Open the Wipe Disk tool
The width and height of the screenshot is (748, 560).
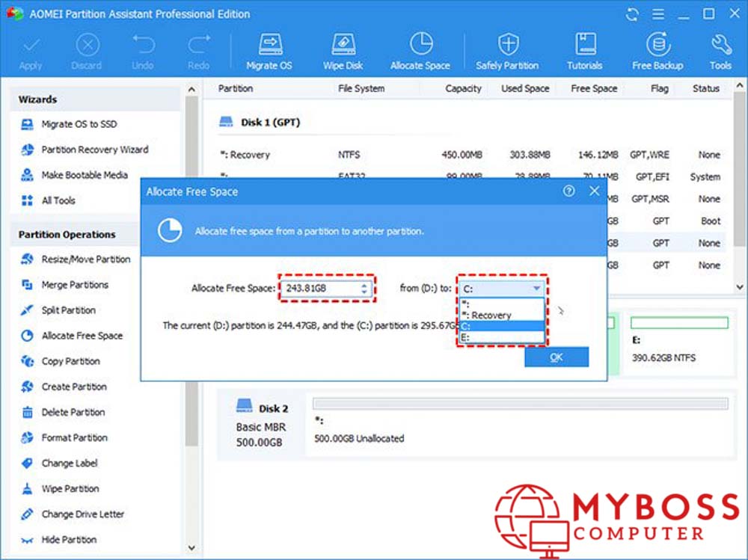343,51
